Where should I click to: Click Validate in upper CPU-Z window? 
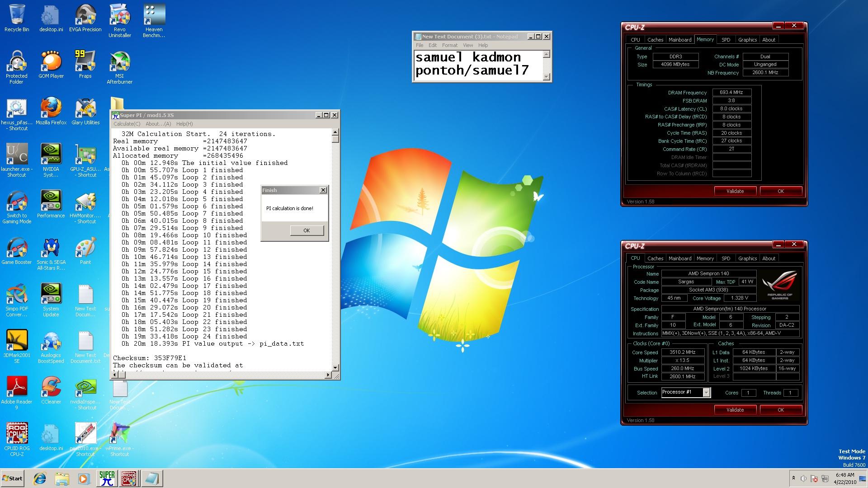(735, 191)
